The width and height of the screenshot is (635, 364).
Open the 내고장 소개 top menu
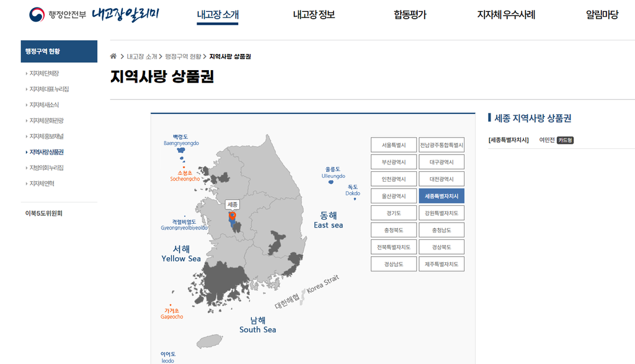point(218,15)
